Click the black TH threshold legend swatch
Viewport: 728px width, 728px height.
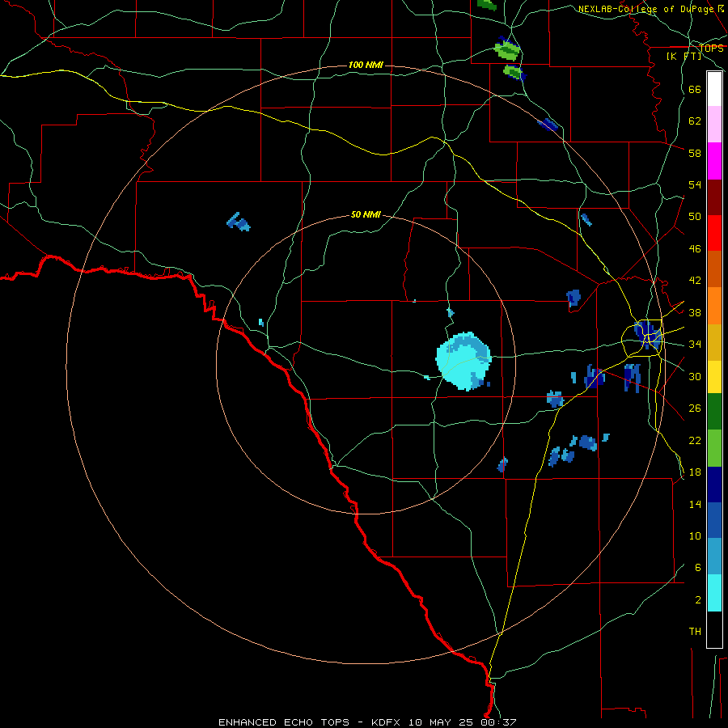click(x=714, y=629)
